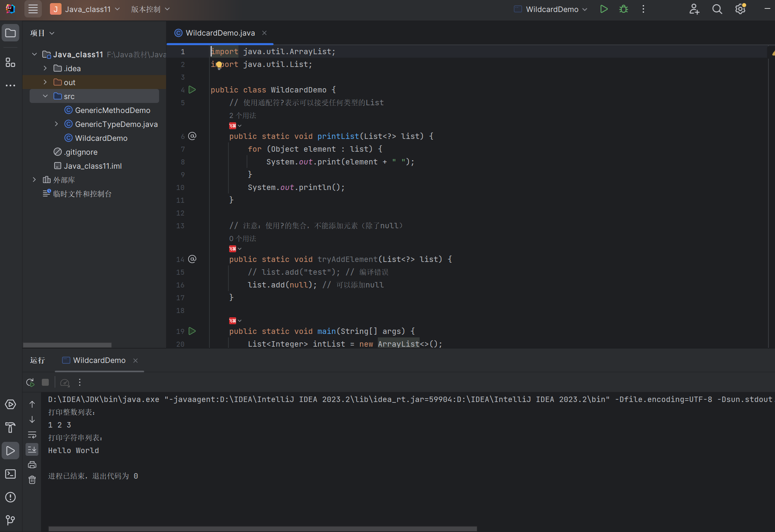Open the Search Everywhere magnifier
The height and width of the screenshot is (532, 775).
pos(717,9)
